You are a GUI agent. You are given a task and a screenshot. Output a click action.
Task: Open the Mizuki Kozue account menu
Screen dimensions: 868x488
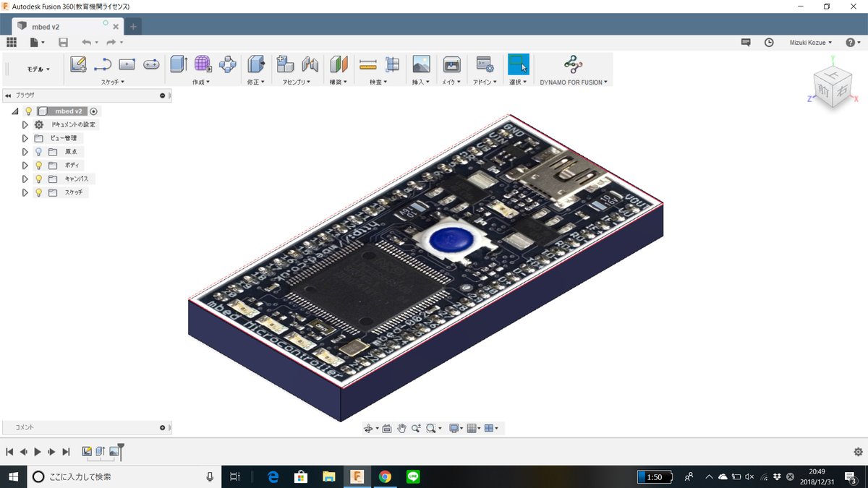pyautogui.click(x=810, y=43)
